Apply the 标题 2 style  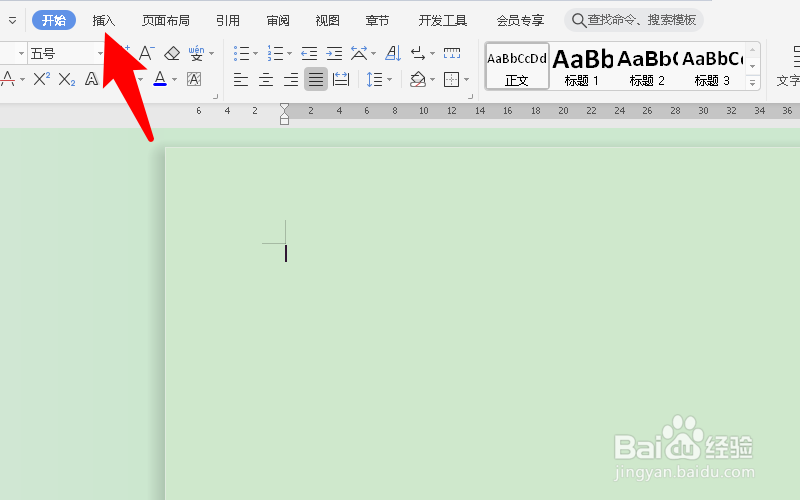point(646,66)
